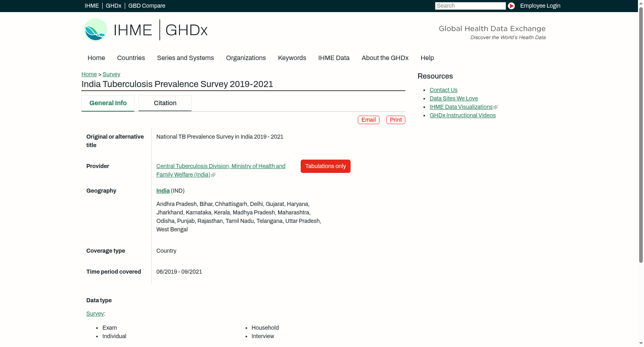This screenshot has width=644, height=347.
Task: Open Series and Systems menu
Action: coord(185,58)
